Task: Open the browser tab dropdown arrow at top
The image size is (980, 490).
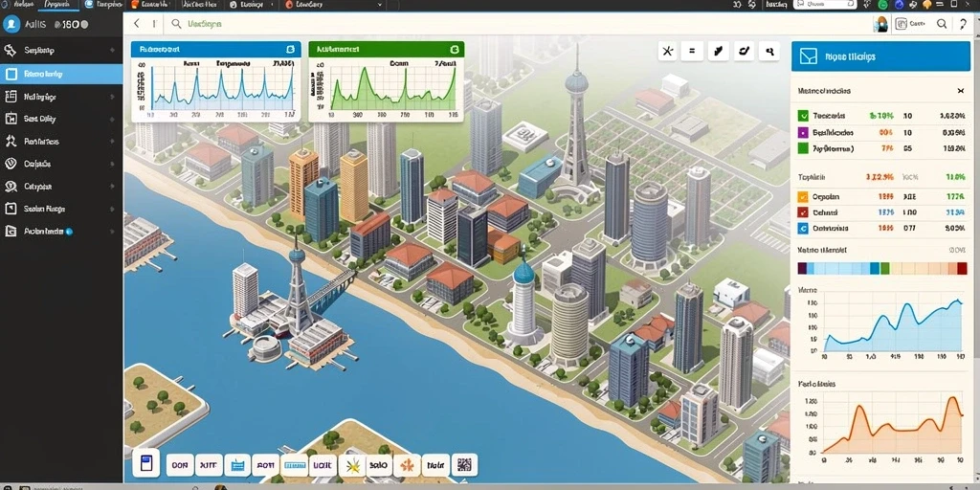Action: point(380,5)
